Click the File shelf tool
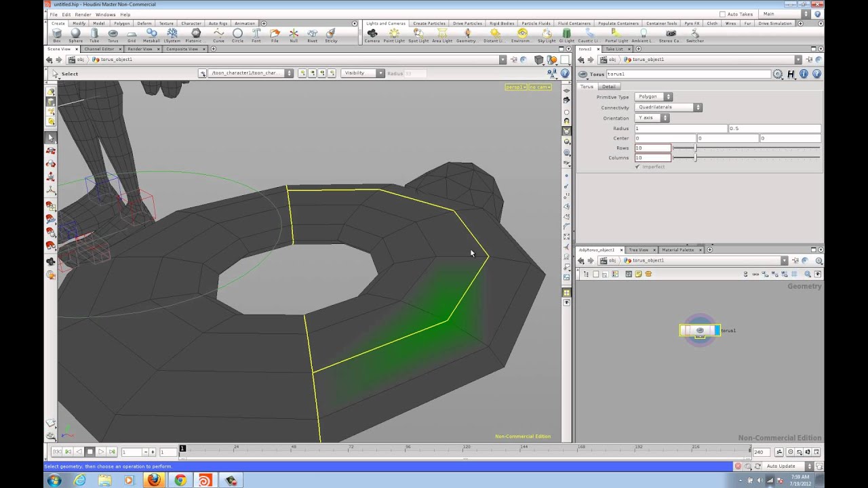This screenshot has width=868, height=488. [x=275, y=35]
